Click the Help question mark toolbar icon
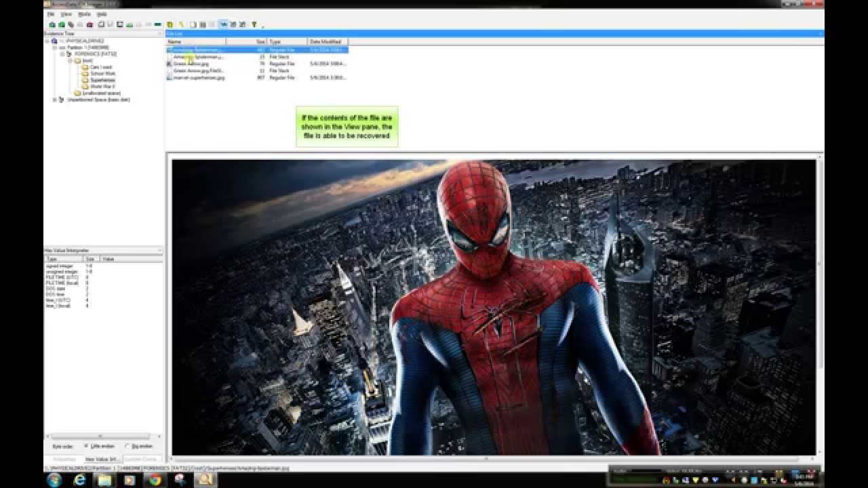Viewport: 868px width, 488px height. tap(254, 24)
